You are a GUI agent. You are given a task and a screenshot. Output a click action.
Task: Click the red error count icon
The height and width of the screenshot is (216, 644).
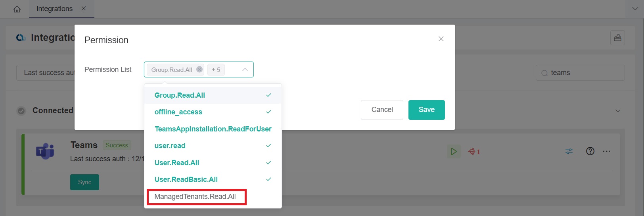click(474, 151)
